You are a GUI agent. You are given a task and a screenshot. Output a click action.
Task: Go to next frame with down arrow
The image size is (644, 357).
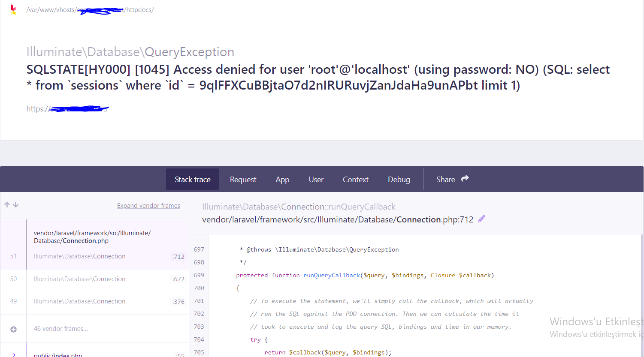(16, 205)
